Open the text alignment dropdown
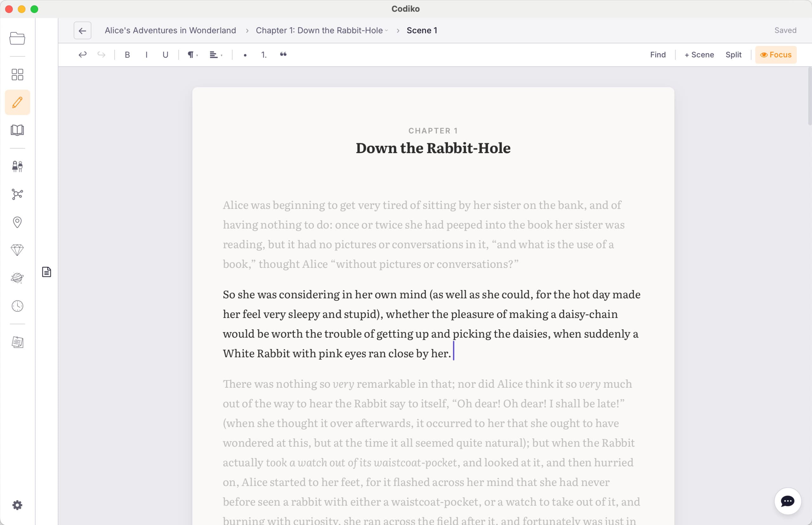812x525 pixels. 216,55
